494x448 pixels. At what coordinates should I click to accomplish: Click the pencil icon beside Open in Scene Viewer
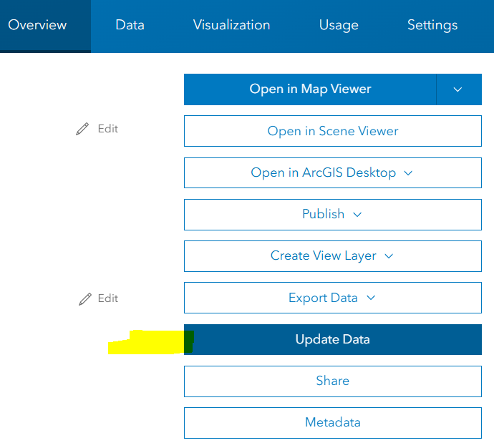(82, 129)
